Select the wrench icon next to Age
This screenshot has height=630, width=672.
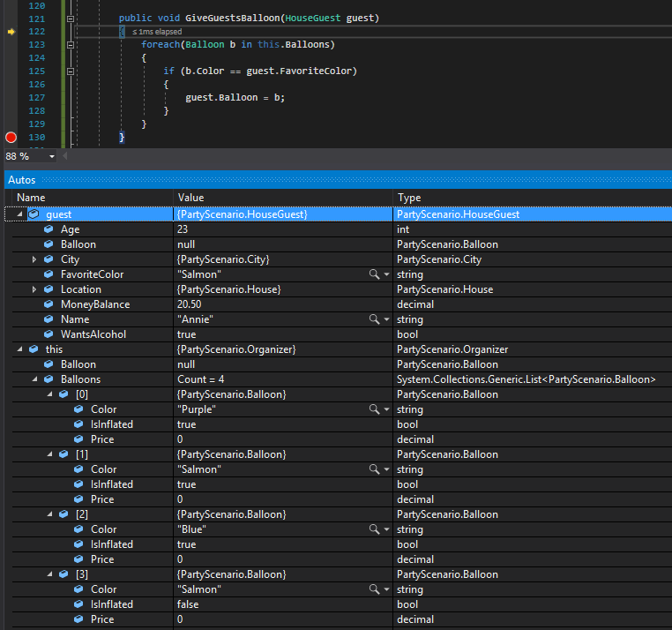(49, 229)
